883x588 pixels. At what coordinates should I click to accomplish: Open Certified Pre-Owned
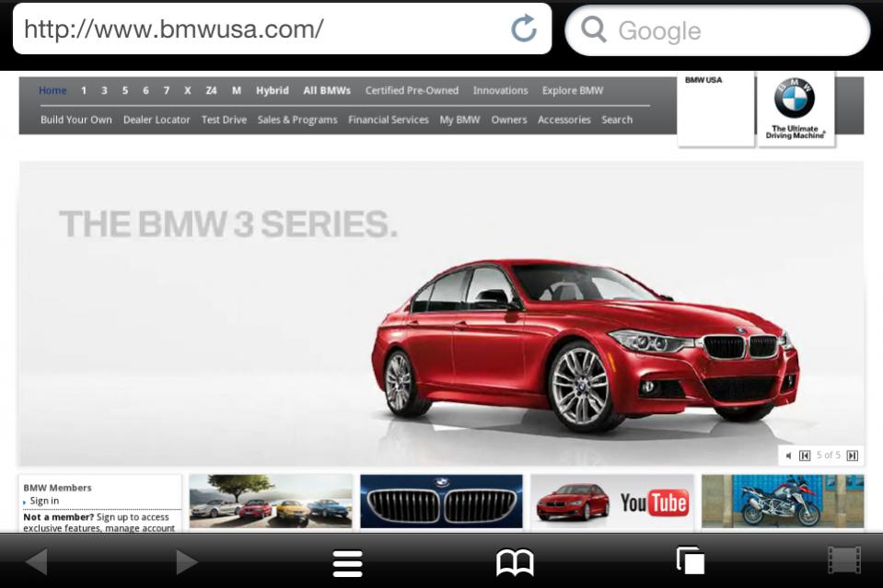pyautogui.click(x=412, y=90)
